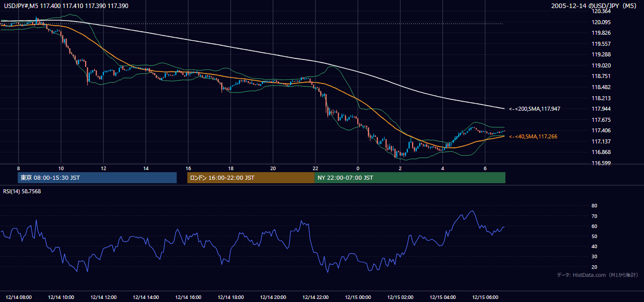Click price axis value 118.482
This screenshot has width=644, height=302.
[x=601, y=87]
